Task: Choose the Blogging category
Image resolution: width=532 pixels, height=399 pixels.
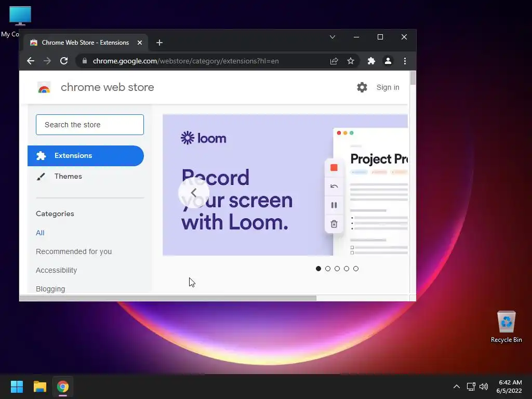Action: [50, 289]
